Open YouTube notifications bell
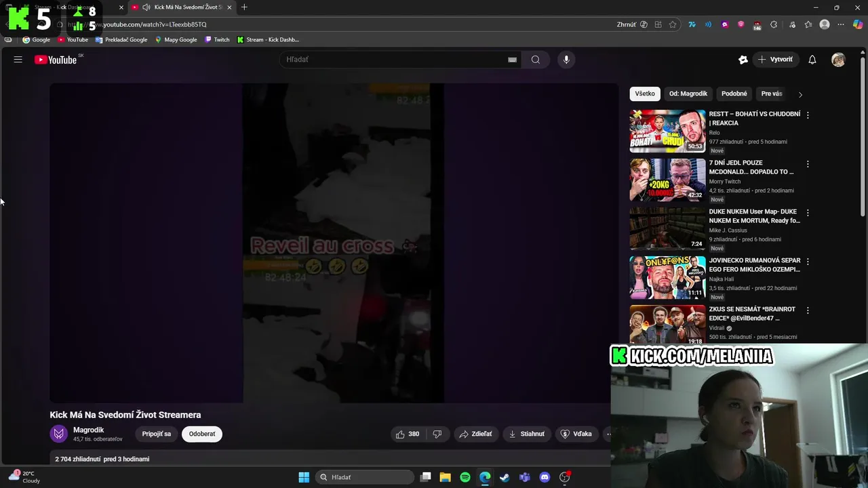The height and width of the screenshot is (488, 868). tap(812, 60)
